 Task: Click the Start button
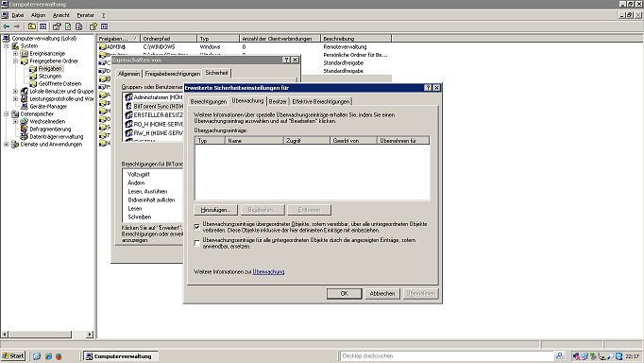[13, 356]
